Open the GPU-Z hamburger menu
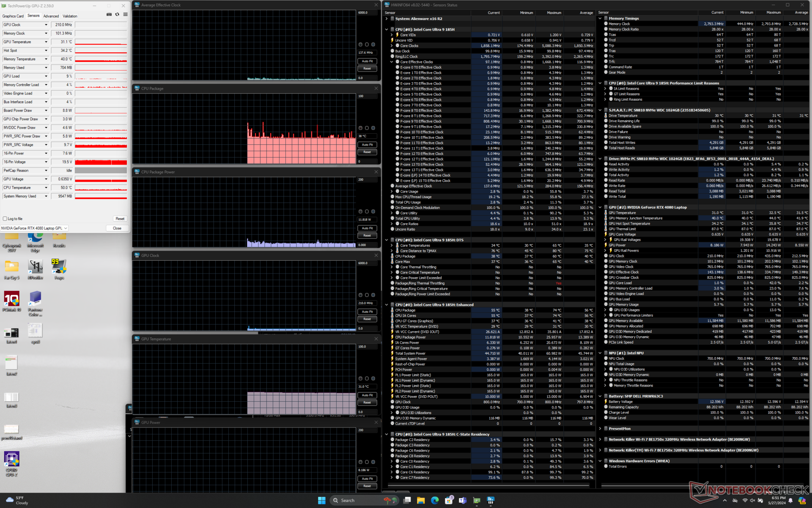812x508 pixels. point(125,14)
